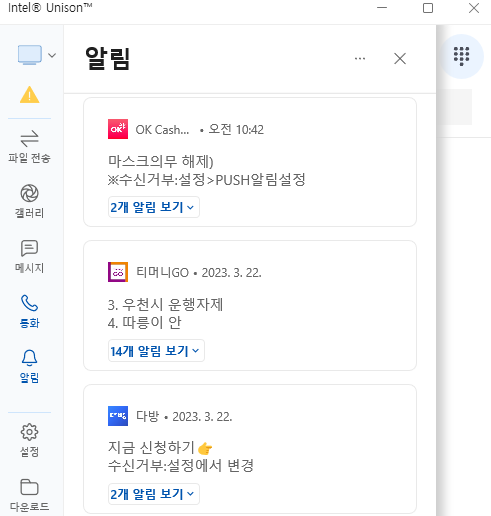Viewport: 491px width, 516px height.
Task: Close the 알림 notifications panel
Action: click(400, 59)
